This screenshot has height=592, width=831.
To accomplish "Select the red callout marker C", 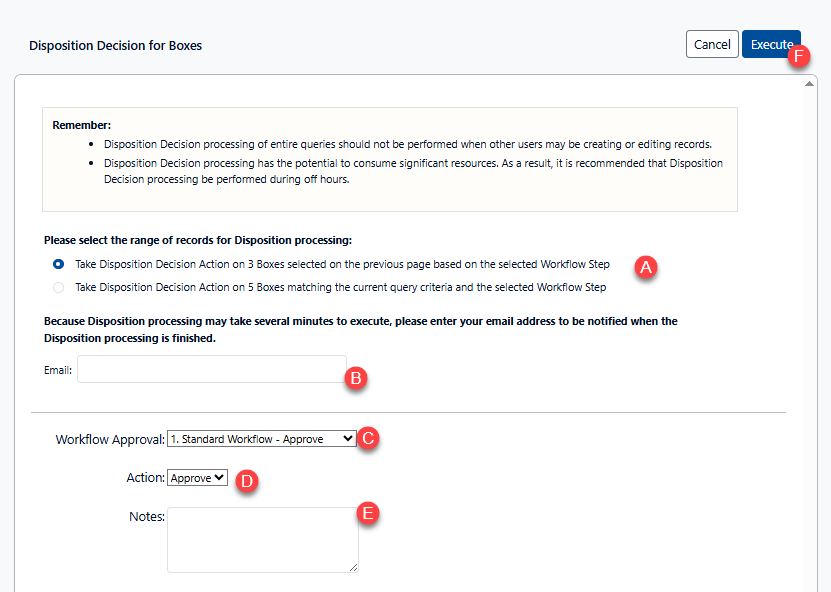I will (x=368, y=438).
